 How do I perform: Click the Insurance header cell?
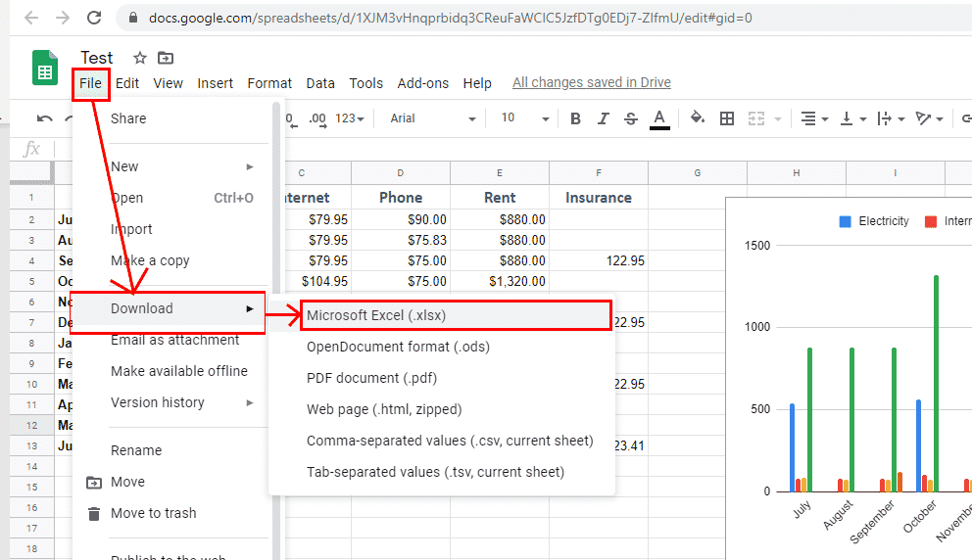click(x=599, y=198)
